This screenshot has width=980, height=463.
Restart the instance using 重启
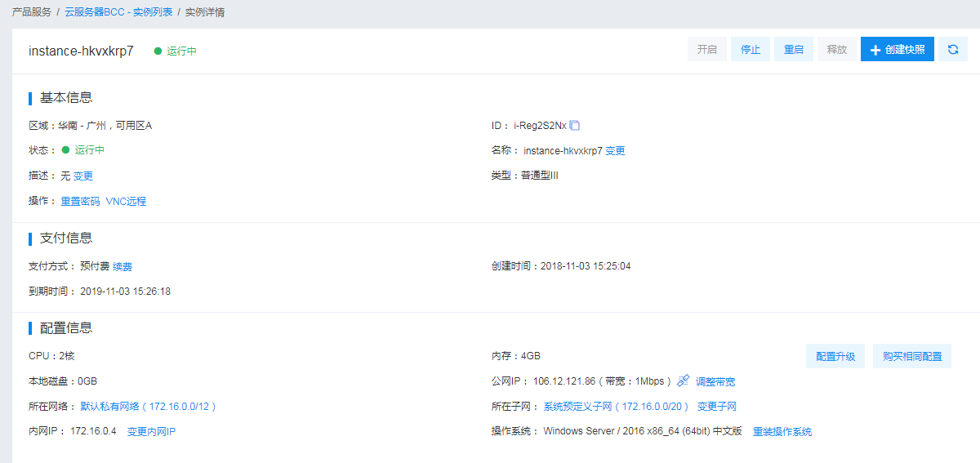[793, 50]
